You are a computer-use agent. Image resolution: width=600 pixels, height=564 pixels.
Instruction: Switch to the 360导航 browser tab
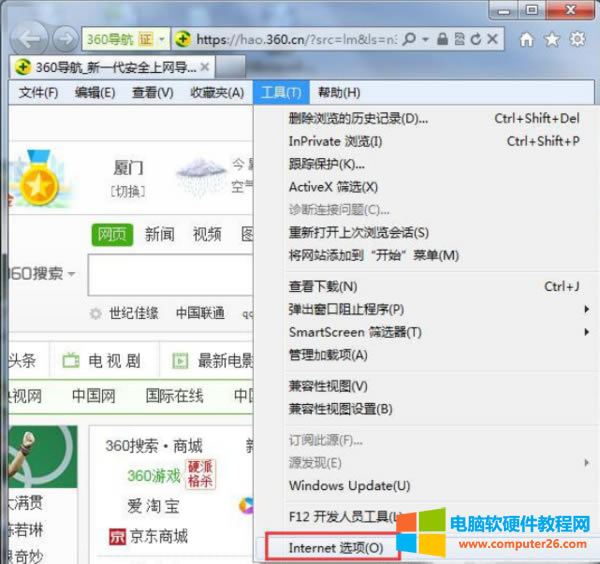[112, 67]
